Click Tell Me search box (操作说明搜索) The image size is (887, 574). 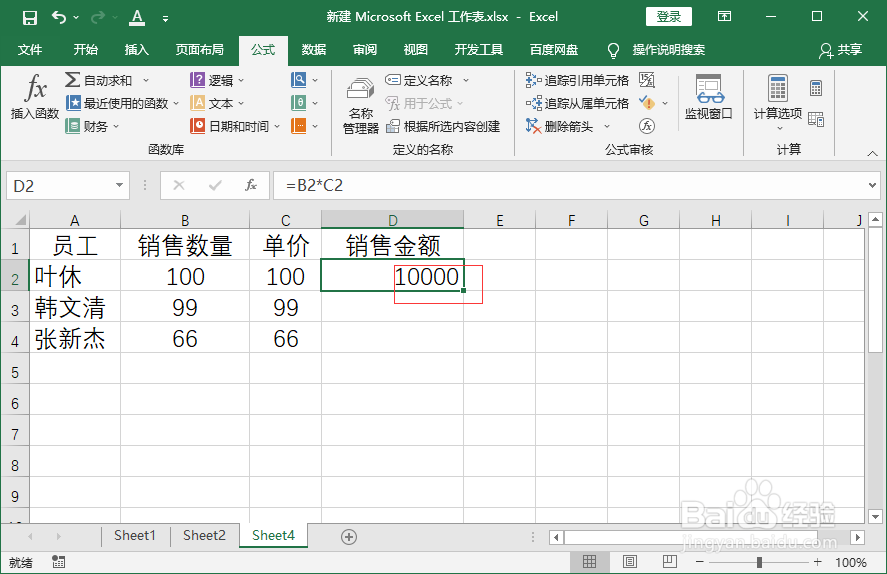(668, 50)
